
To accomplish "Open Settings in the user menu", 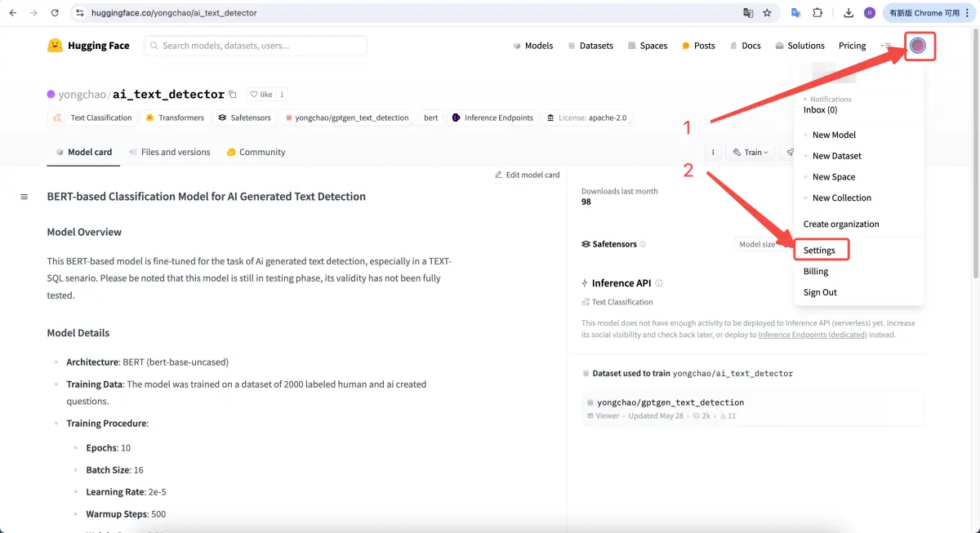I will (x=819, y=251).
